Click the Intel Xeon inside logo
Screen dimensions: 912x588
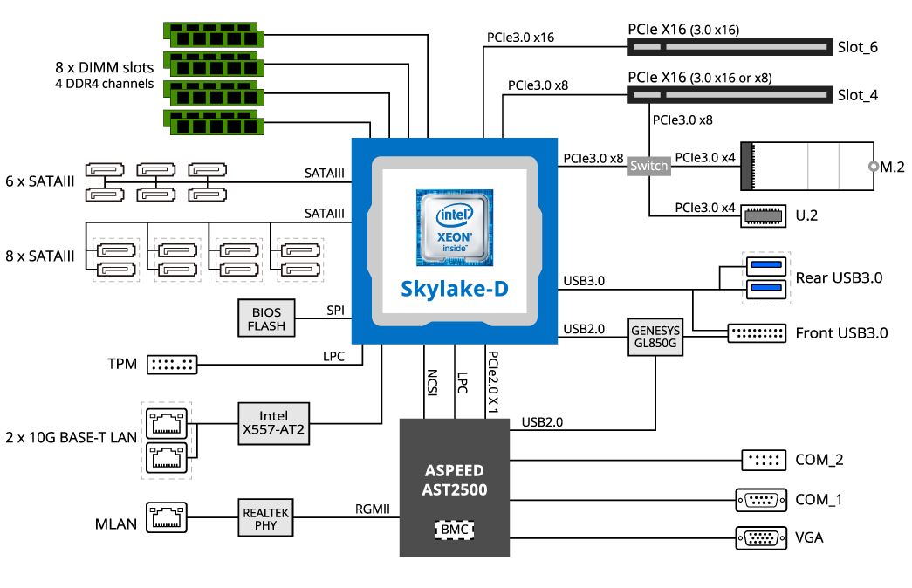455,228
